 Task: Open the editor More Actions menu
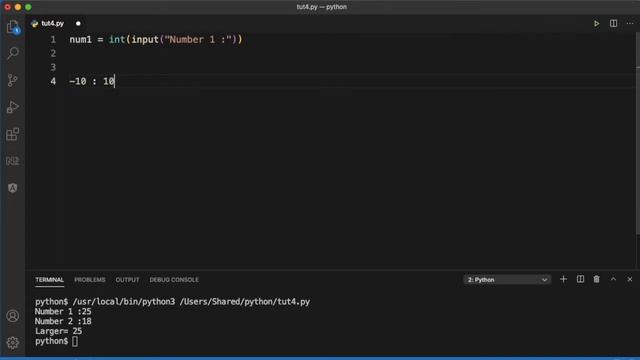(x=630, y=24)
